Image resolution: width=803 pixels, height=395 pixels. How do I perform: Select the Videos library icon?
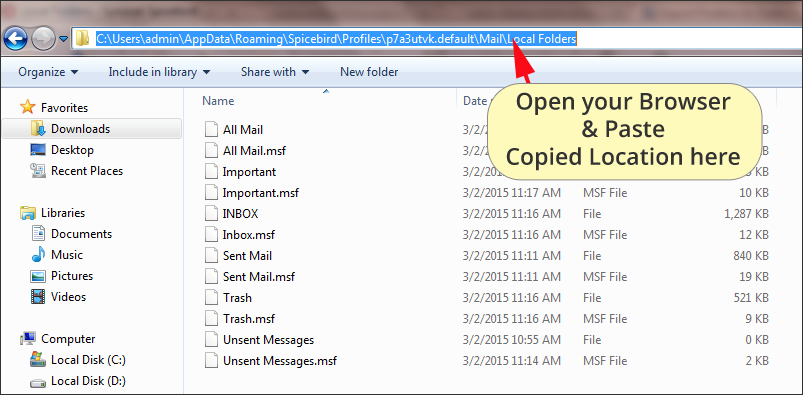(38, 297)
